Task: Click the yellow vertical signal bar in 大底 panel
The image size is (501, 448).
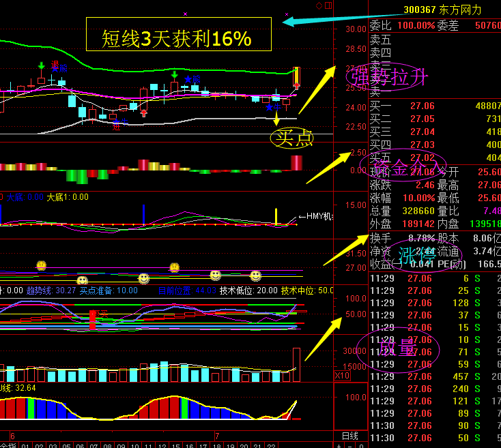Action: [276, 216]
